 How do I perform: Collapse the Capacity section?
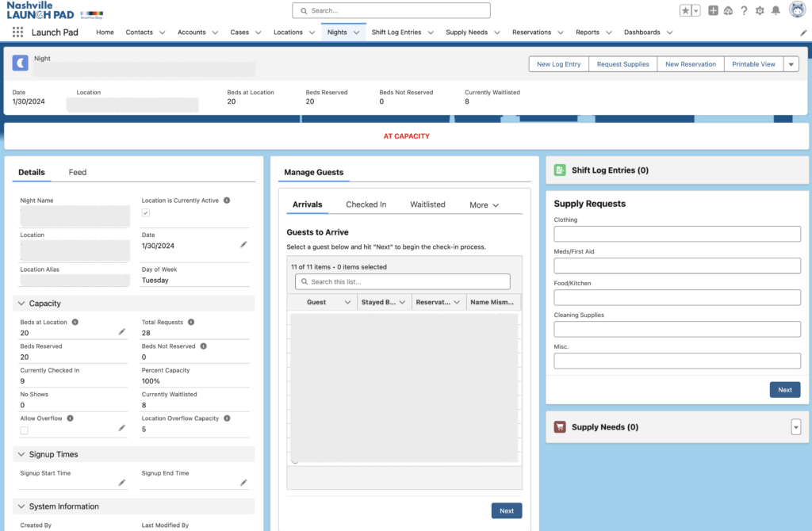coord(21,304)
